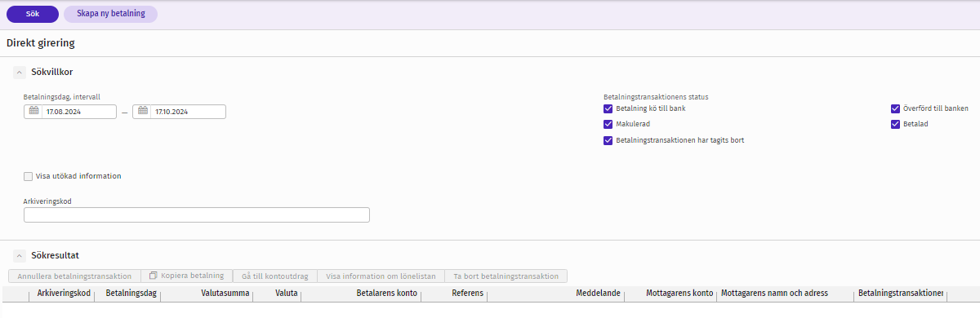
Task: Click Visa information om lönelistan button
Action: tap(381, 276)
